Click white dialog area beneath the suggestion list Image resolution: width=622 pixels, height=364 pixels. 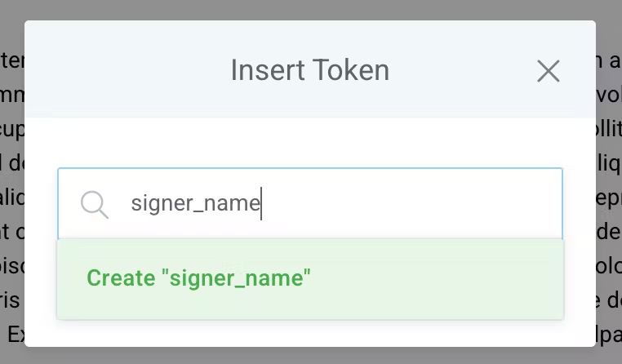tap(310, 333)
